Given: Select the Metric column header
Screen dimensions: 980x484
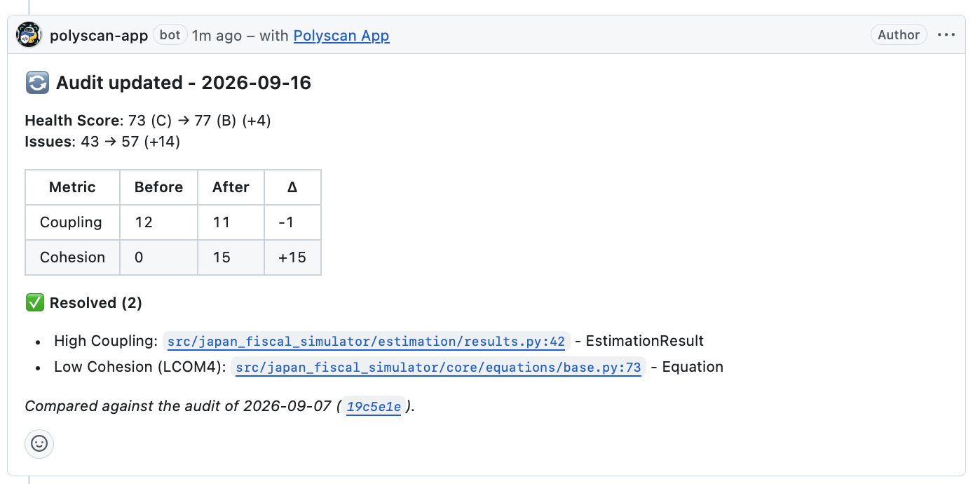Looking at the screenshot, I should click(x=72, y=187).
